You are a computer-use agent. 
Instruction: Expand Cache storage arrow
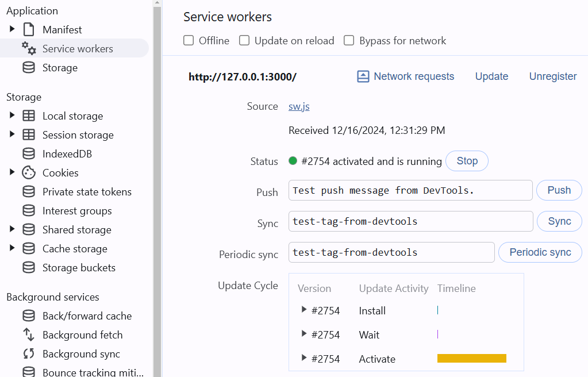(12, 248)
